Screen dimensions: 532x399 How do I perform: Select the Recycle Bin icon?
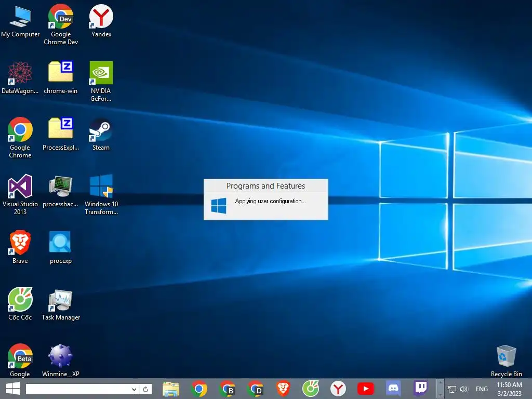pos(506,361)
